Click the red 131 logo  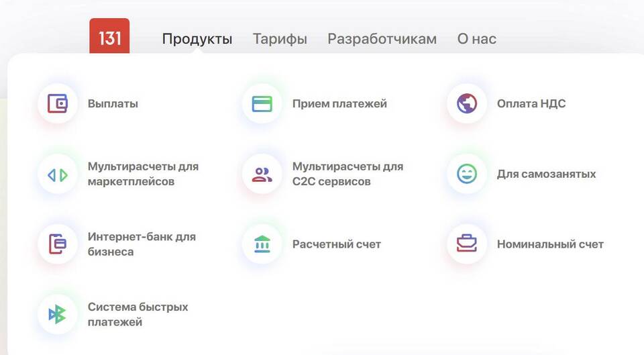click(109, 38)
